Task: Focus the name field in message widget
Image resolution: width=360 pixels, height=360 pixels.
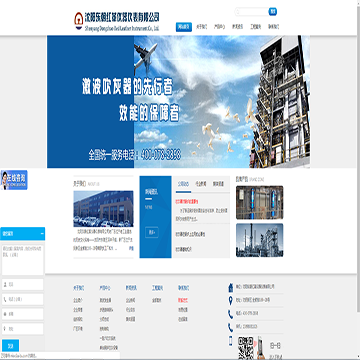Action: point(23,285)
